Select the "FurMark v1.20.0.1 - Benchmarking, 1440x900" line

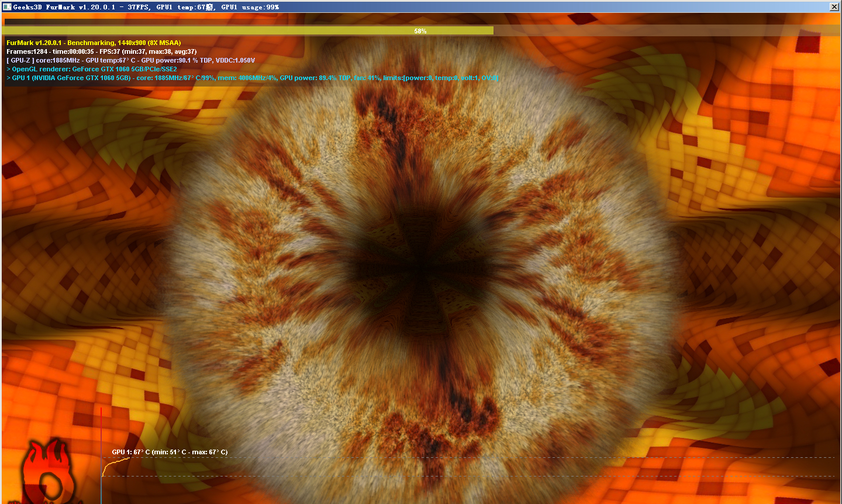94,43
